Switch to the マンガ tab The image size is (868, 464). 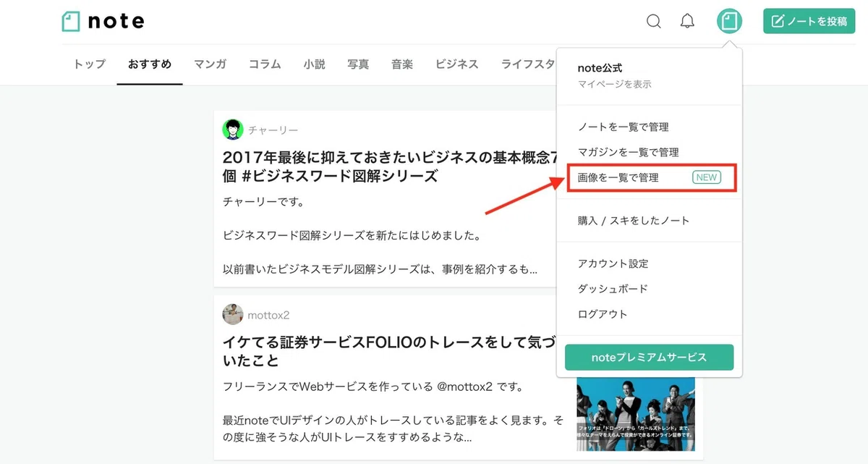coord(210,64)
